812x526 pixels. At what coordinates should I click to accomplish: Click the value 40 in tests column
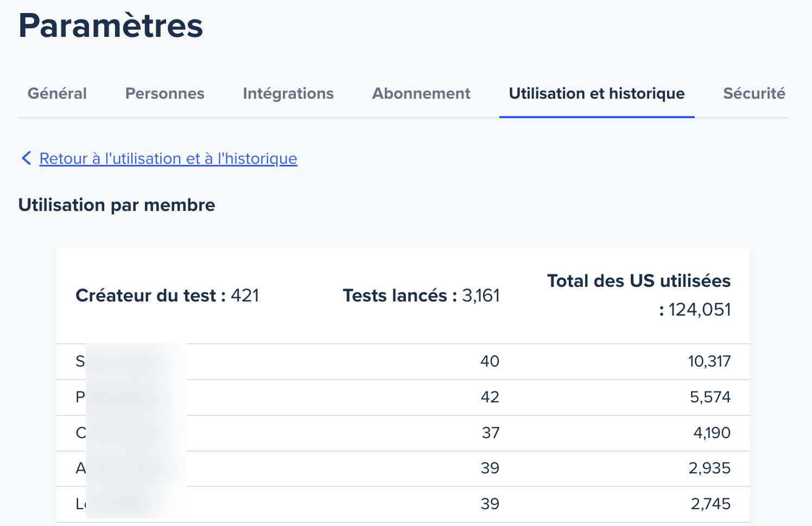[x=490, y=361]
